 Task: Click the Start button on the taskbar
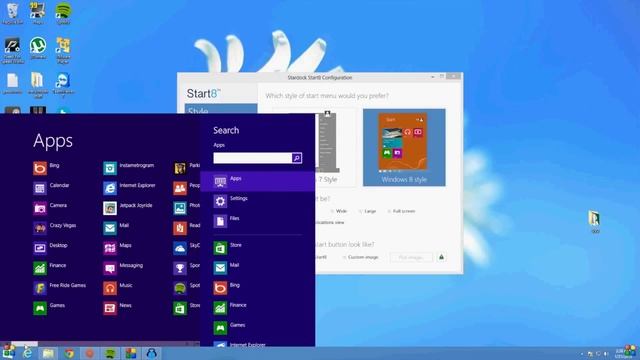pos(8,352)
